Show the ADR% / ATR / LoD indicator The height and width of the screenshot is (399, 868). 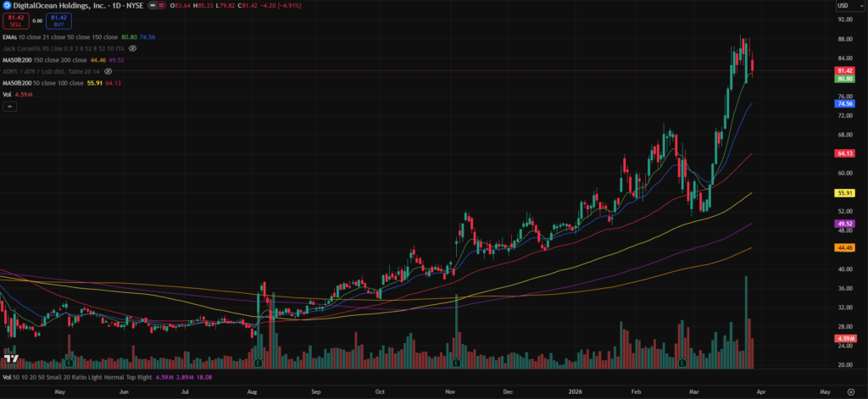[x=108, y=72]
